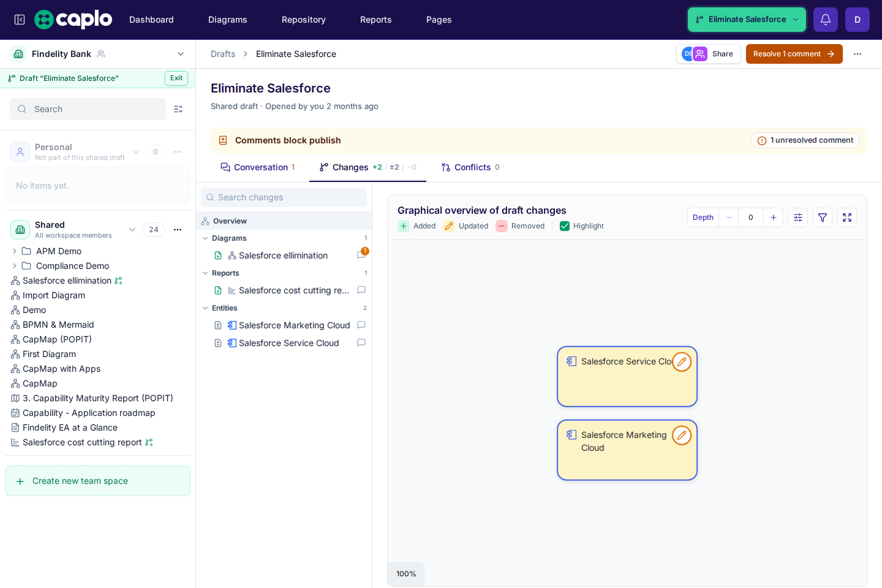
Task: Open comments on Salesforce ellimination diagram
Action: pyautogui.click(x=361, y=255)
